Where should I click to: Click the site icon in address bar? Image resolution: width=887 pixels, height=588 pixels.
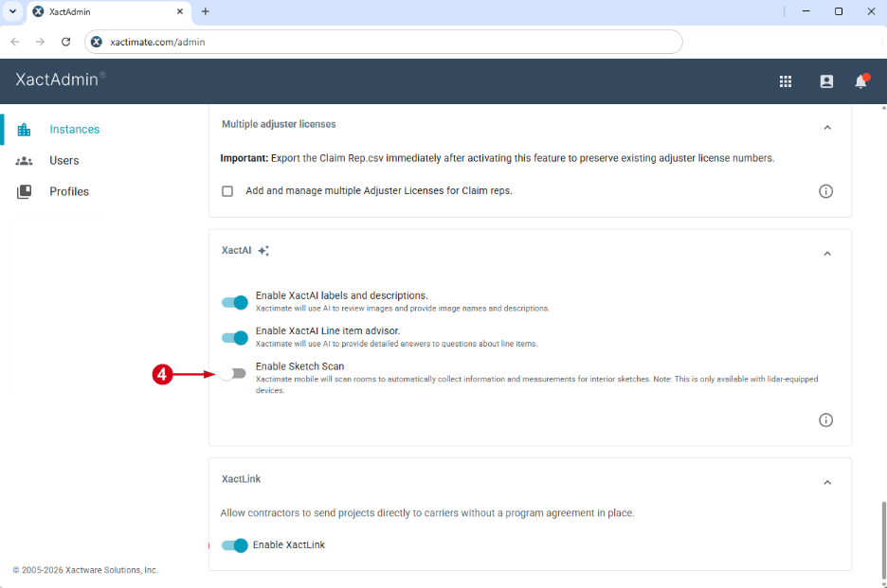[x=97, y=42]
